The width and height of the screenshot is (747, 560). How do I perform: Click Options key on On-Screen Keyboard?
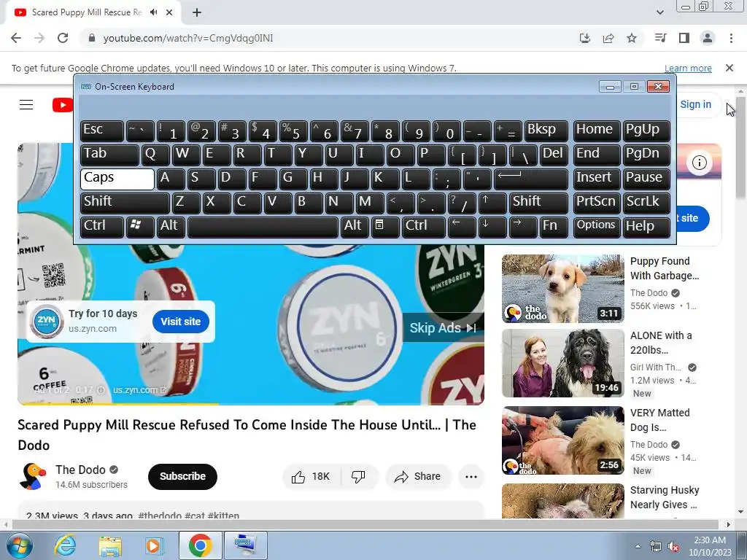(x=597, y=226)
